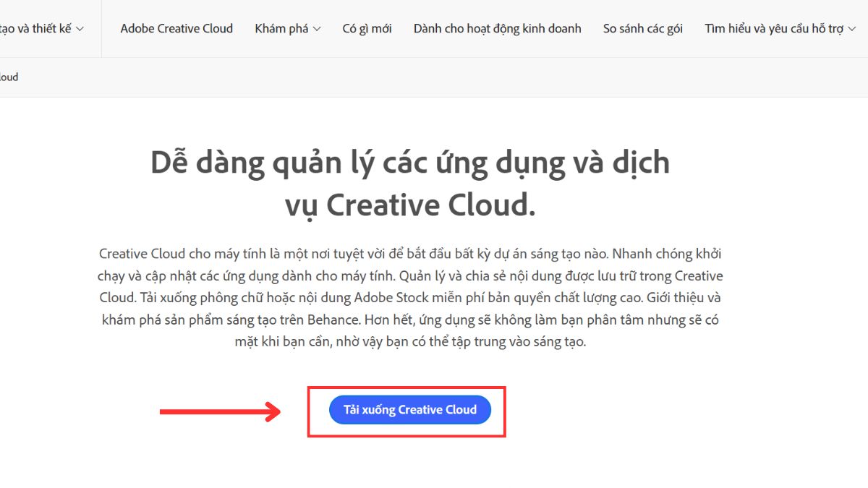868x488 pixels.
Task: Click the chevron next to Khám phá
Action: point(317,30)
